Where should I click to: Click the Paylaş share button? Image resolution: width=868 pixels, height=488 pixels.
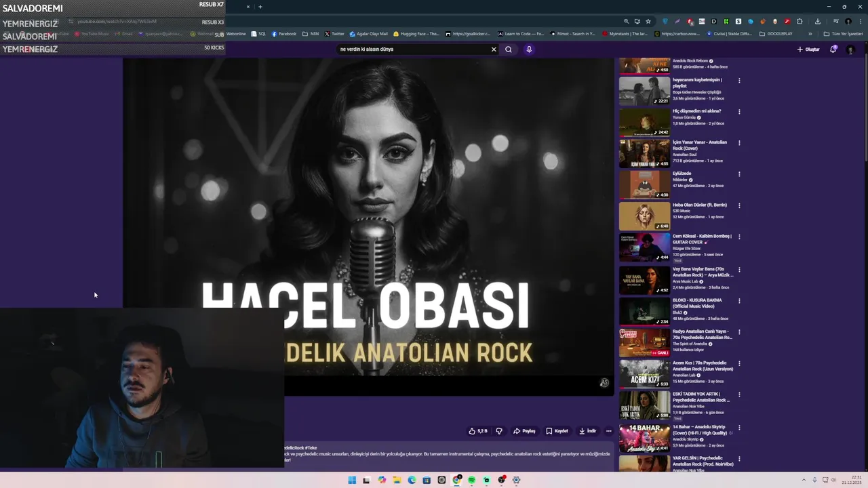click(x=524, y=431)
